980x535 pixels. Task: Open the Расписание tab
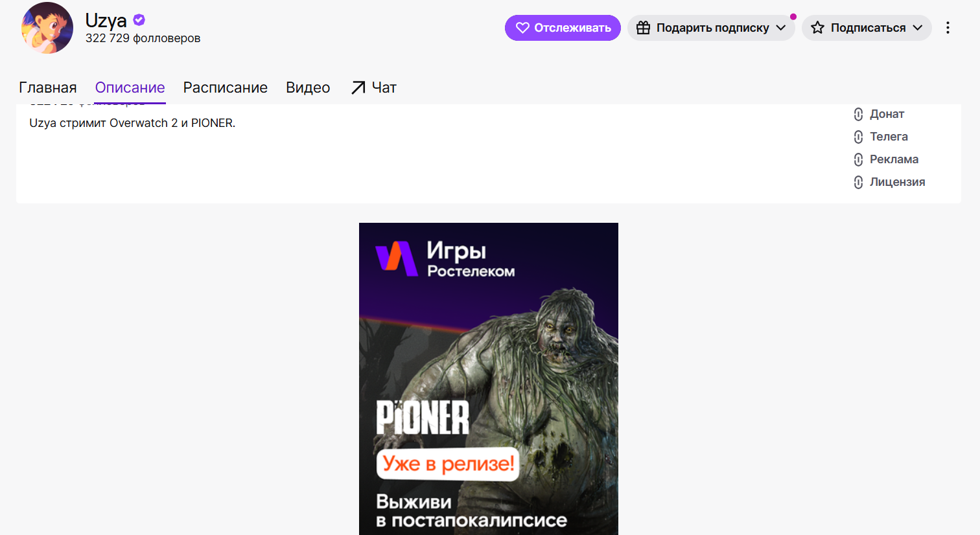pos(226,87)
